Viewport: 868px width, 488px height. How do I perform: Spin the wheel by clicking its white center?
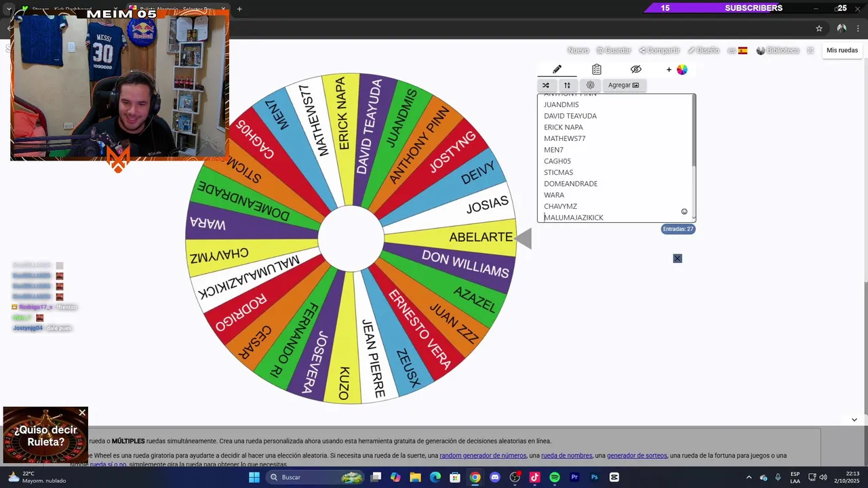click(x=351, y=238)
